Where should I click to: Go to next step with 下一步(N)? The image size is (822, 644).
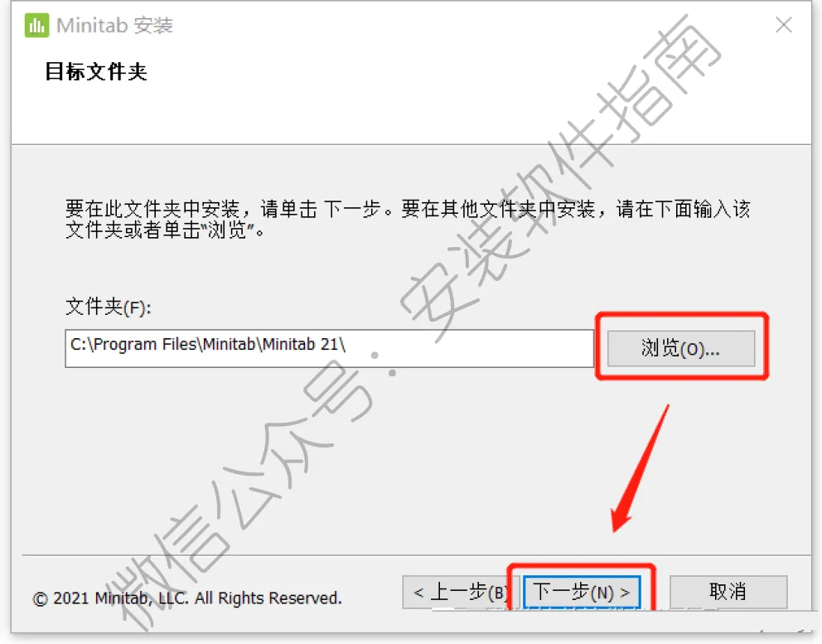coord(582,593)
